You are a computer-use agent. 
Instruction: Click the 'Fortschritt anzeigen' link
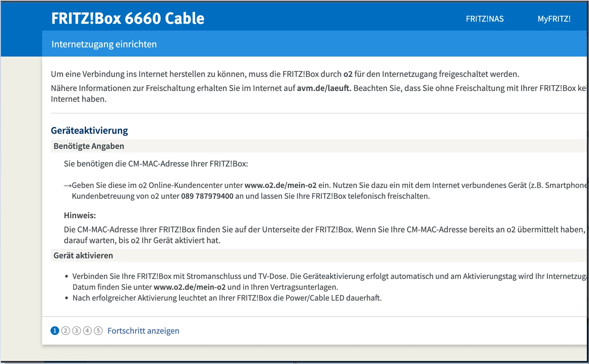(x=143, y=331)
